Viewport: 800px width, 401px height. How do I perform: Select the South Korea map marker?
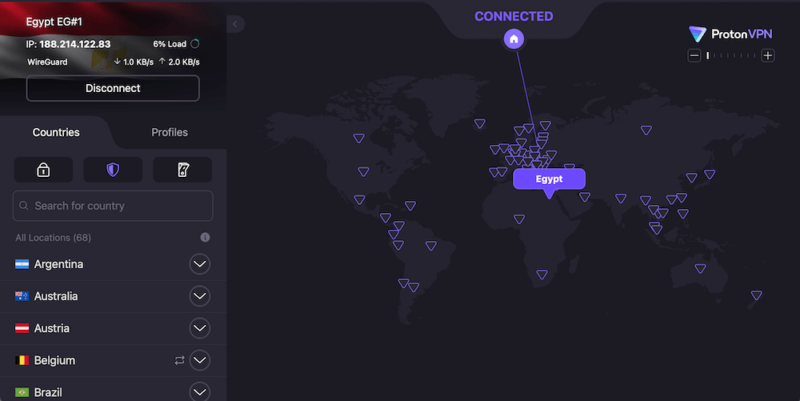pos(692,178)
